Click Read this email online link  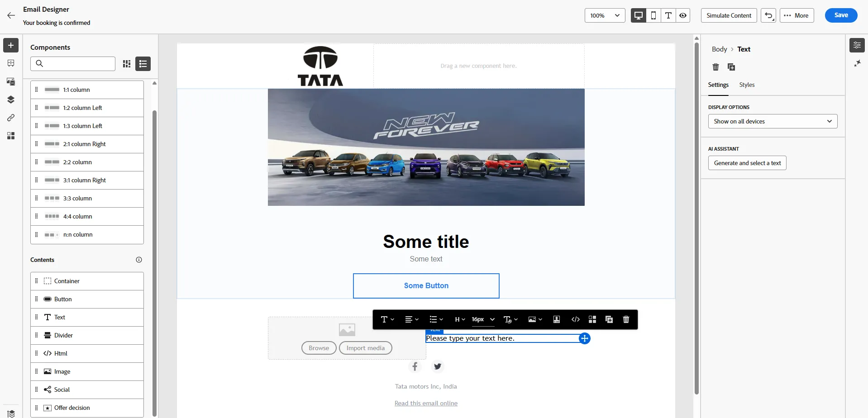pos(426,403)
